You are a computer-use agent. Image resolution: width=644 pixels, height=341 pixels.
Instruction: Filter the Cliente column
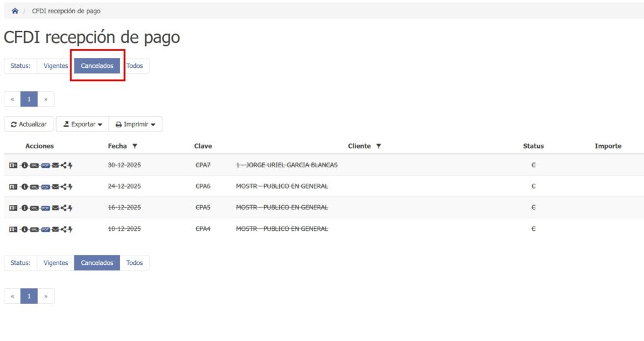tap(379, 146)
